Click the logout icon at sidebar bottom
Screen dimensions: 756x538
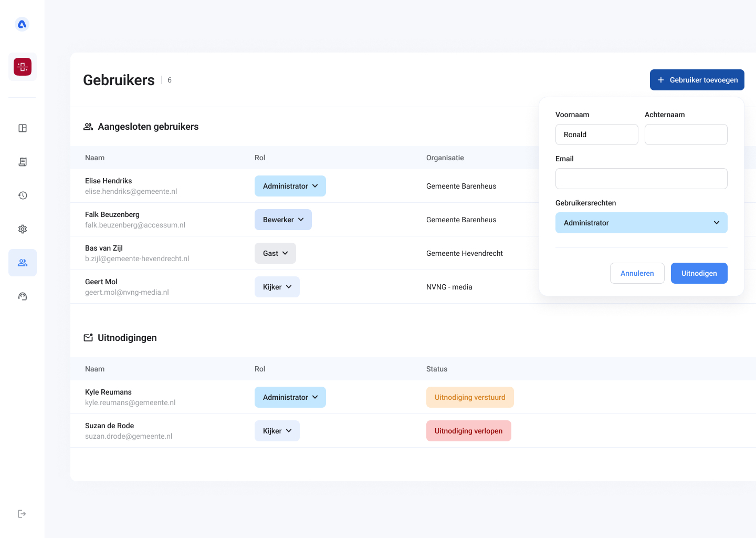tap(22, 514)
